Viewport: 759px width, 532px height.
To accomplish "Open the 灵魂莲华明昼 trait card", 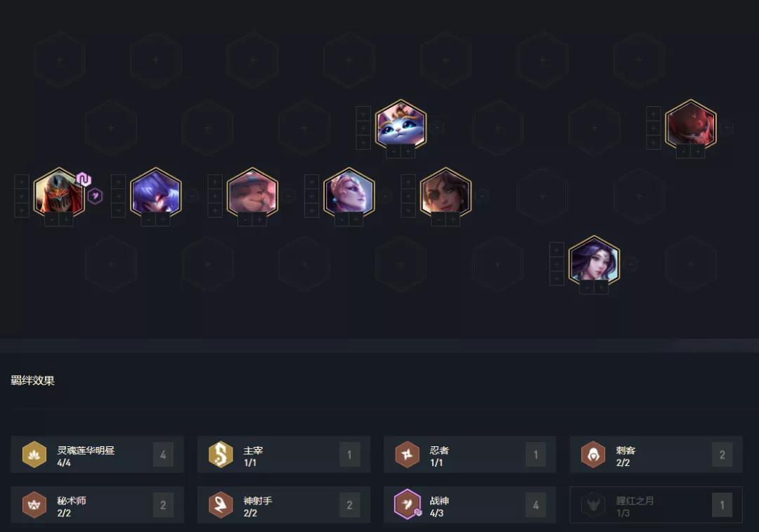I will pyautogui.click(x=97, y=455).
